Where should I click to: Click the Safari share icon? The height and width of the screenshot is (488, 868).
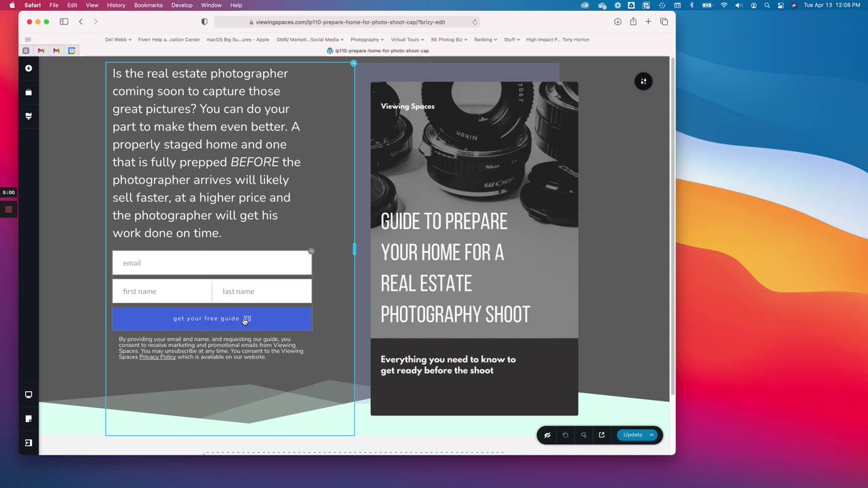click(633, 22)
